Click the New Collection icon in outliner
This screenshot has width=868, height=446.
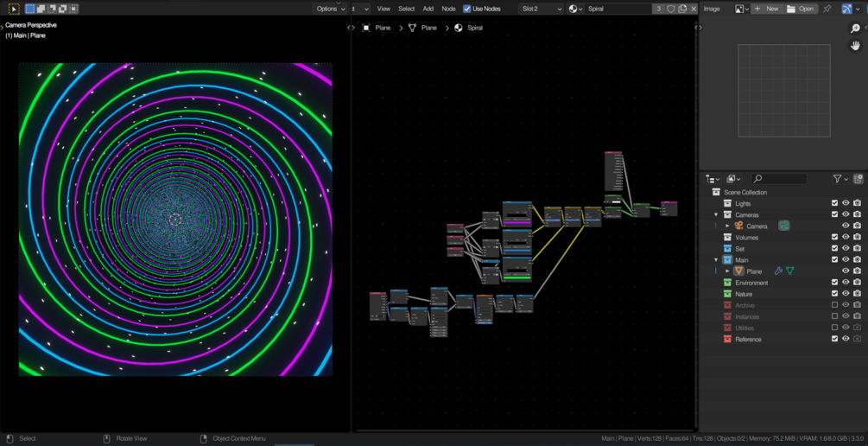tap(858, 179)
